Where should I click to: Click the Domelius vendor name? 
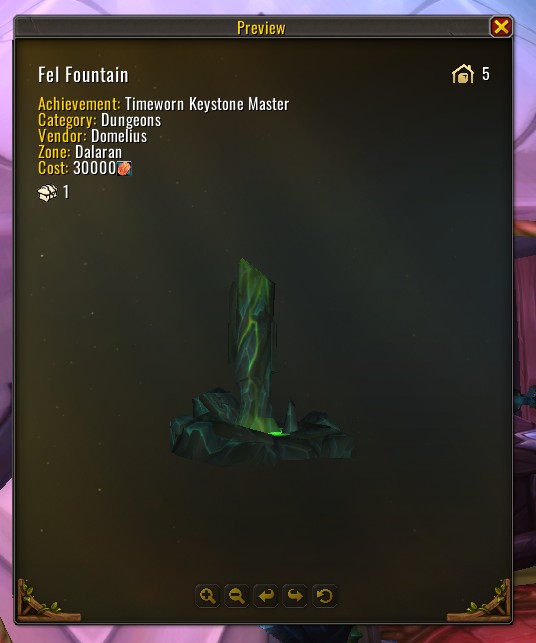119,136
